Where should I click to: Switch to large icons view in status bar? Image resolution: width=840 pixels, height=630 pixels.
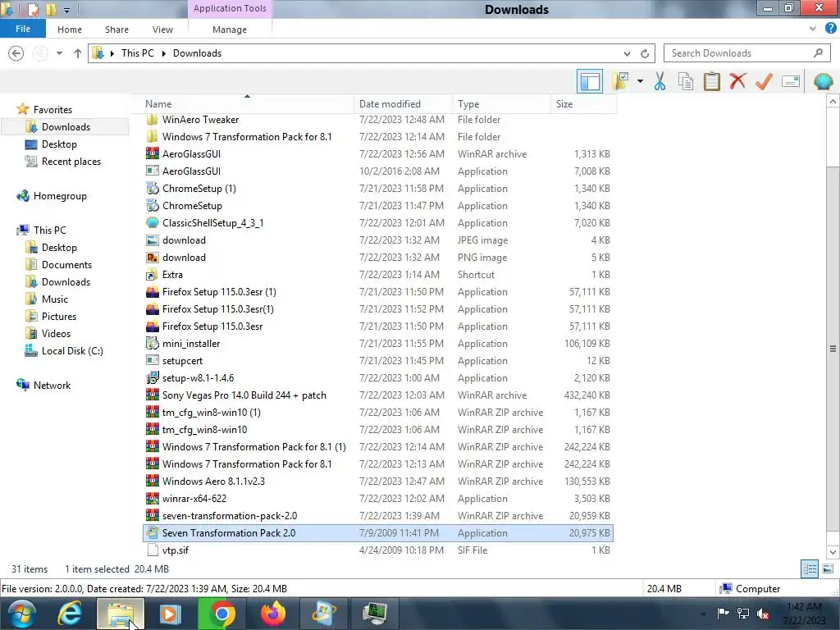coord(828,568)
